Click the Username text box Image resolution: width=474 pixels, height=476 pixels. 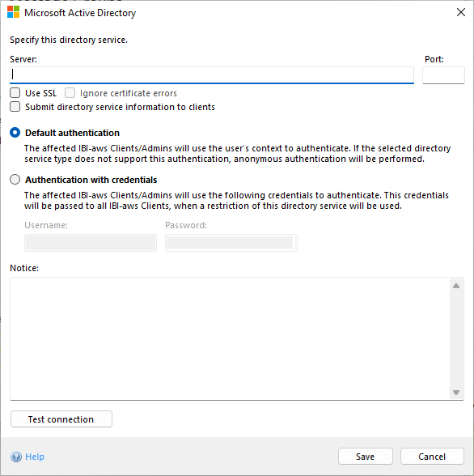point(91,243)
